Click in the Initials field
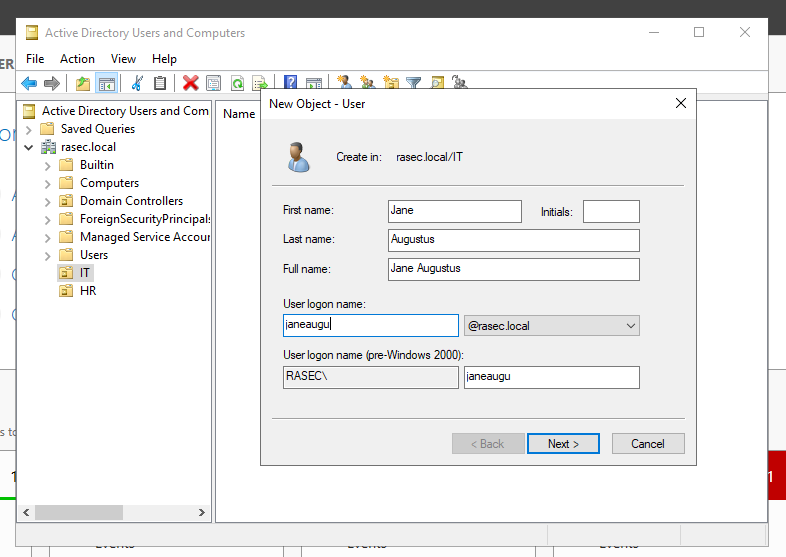 (611, 211)
